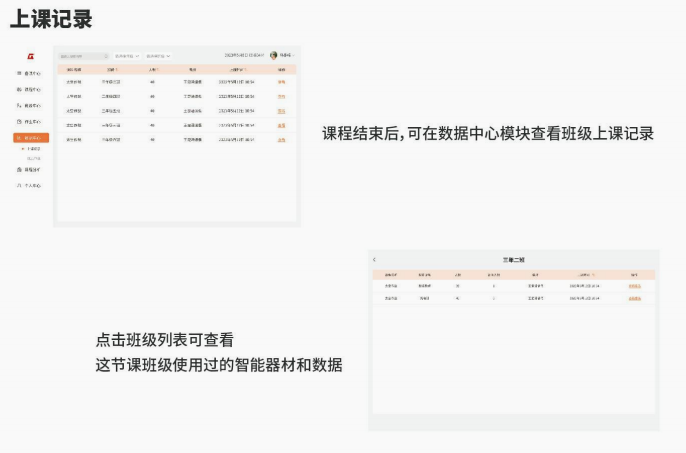This screenshot has width=686, height=453.
Task: Click the red G logo in the sidebar
Action: click(x=31, y=56)
